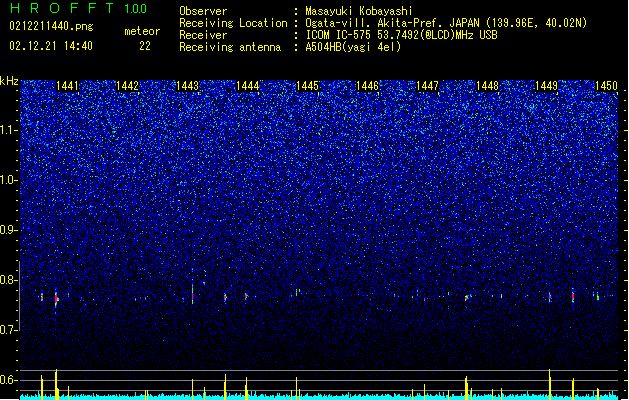Screen dimensions: 629x400
Task: Click the 1443 time marker
Action: (187, 86)
